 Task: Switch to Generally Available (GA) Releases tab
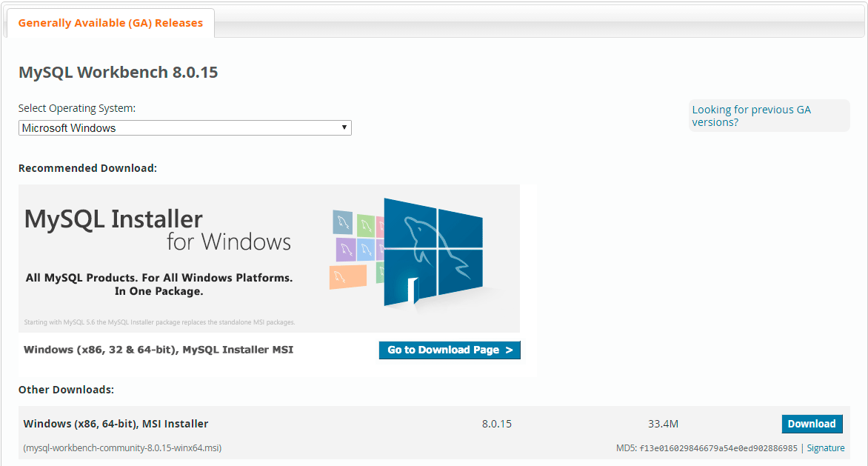coord(110,23)
